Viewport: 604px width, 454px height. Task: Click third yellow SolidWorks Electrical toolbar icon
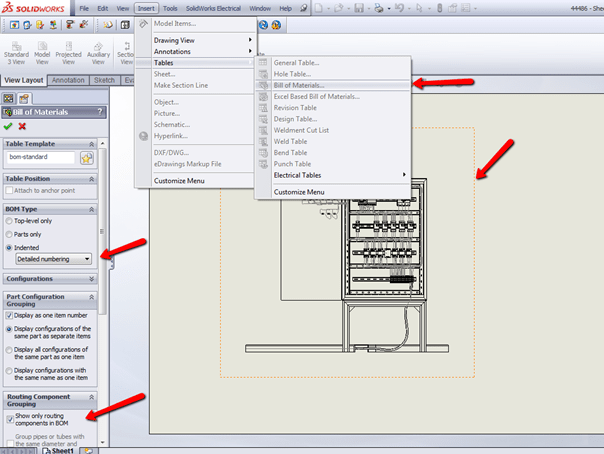40,25
